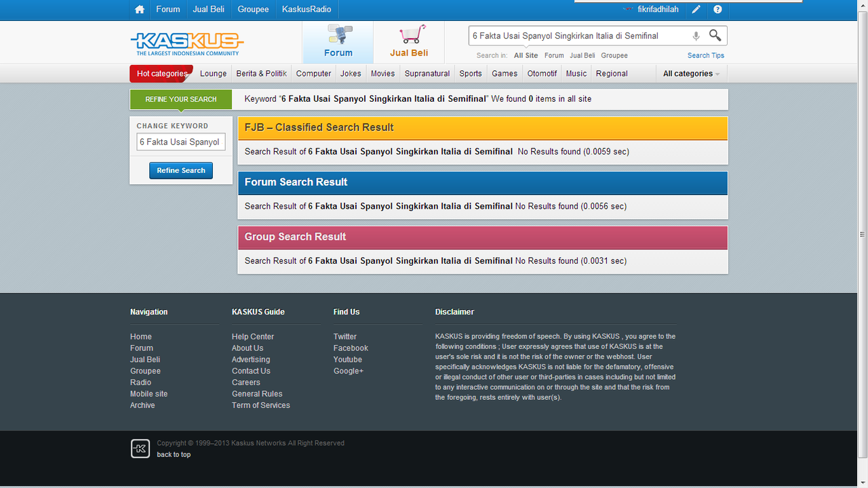
Task: Click the footer Kaskus K logo icon
Action: (140, 449)
